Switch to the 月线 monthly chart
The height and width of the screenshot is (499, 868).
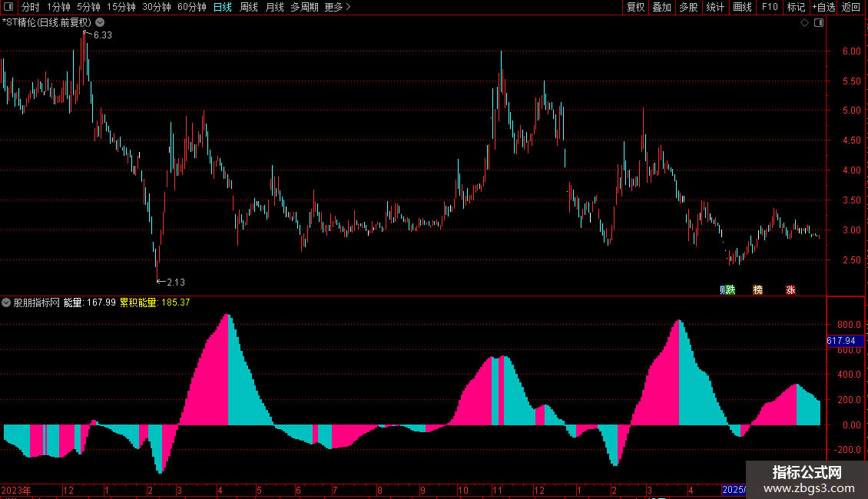click(x=274, y=7)
